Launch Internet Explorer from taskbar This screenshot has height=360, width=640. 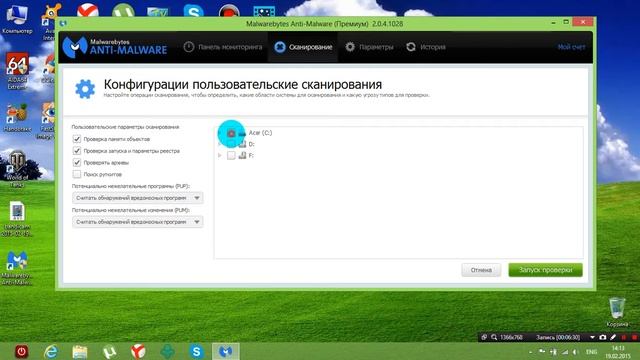pyautogui.click(x=51, y=351)
